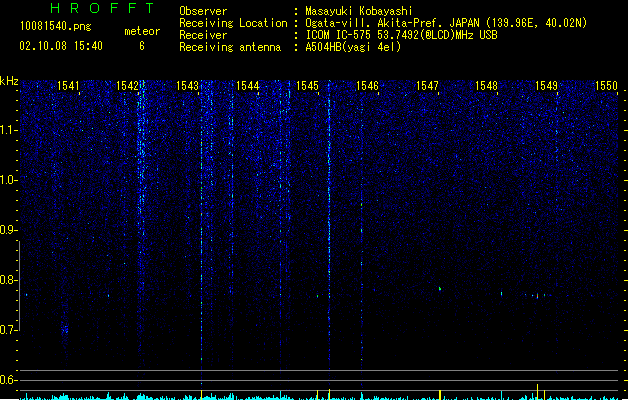Click the 1549 time marker
The image size is (629, 400).
point(546,86)
